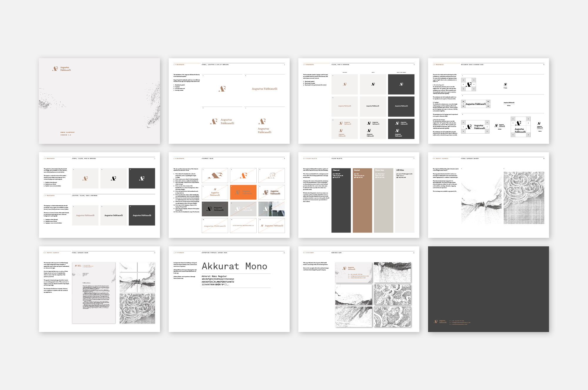Click the logo on the charcoal back cover
The height and width of the screenshot is (390, 588).
click(x=440, y=321)
